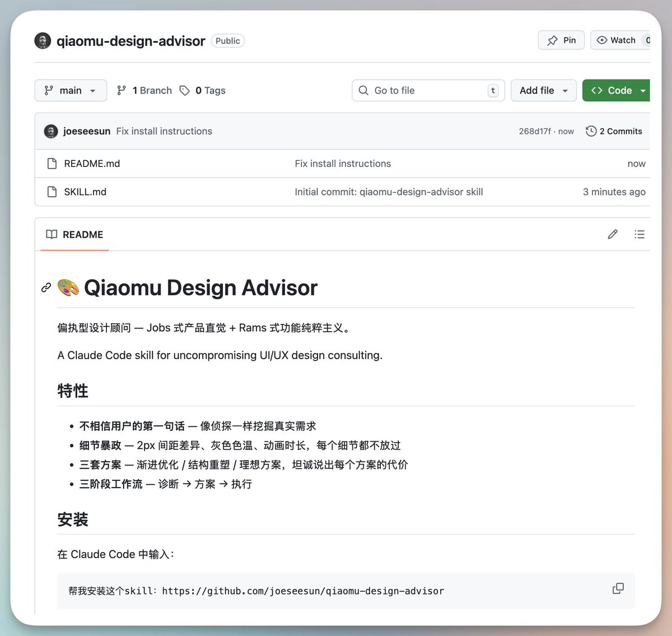Open the latest commit message in the header
The width and height of the screenshot is (672, 636).
pyautogui.click(x=164, y=131)
